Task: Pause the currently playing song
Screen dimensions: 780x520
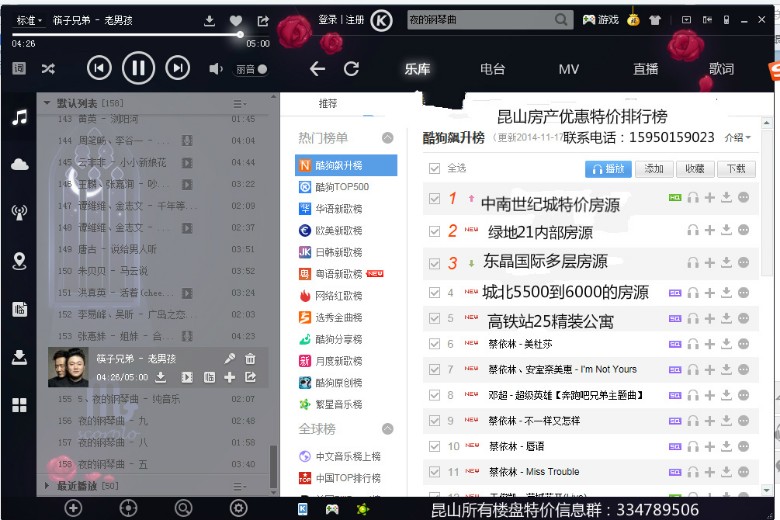Action: point(138,68)
